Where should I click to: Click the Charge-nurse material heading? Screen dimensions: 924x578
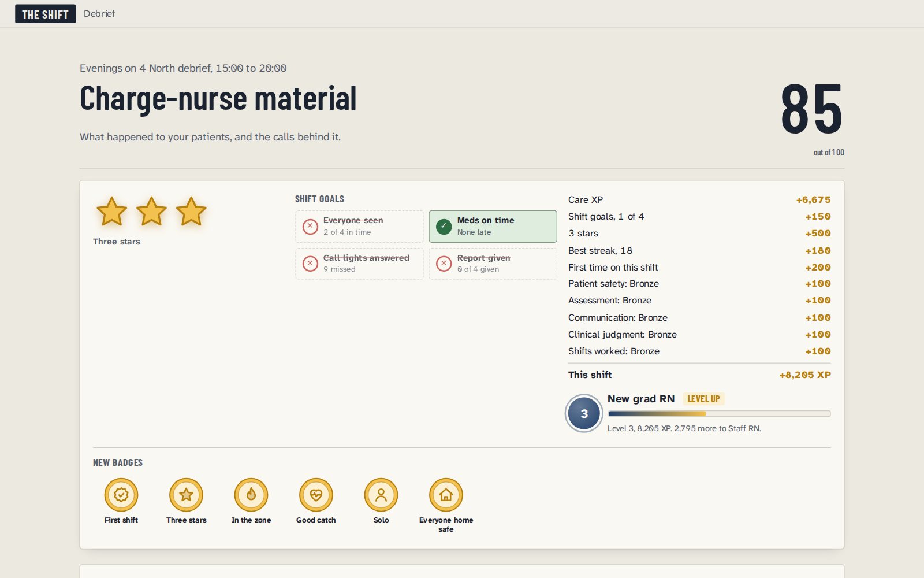point(218,98)
